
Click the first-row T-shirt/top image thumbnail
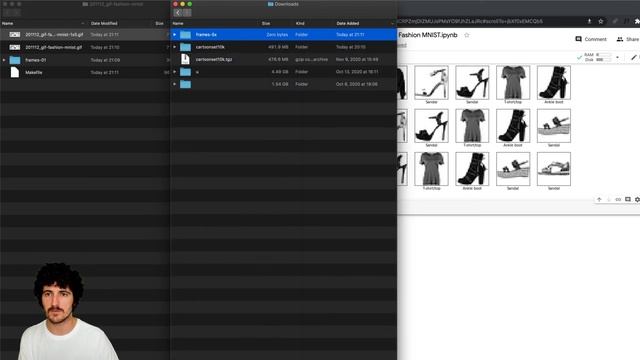click(513, 82)
